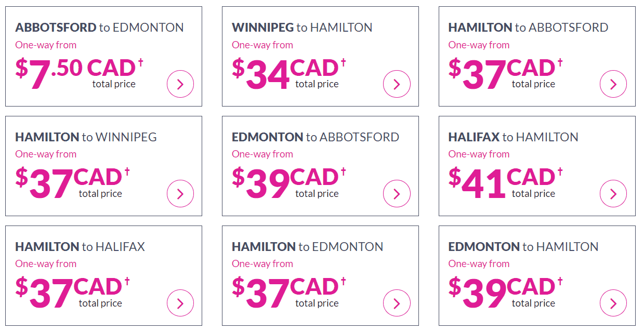Select WINNIPEG to HAMILTON route heading
The image size is (644, 331).
pyautogui.click(x=302, y=28)
